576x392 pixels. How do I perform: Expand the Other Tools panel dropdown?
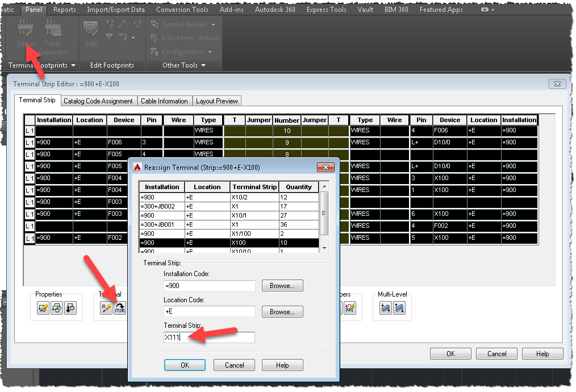point(203,65)
